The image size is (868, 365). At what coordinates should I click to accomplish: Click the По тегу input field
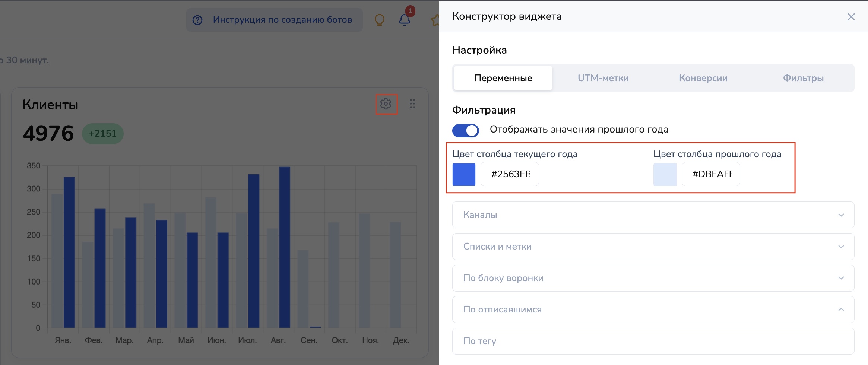pyautogui.click(x=653, y=341)
